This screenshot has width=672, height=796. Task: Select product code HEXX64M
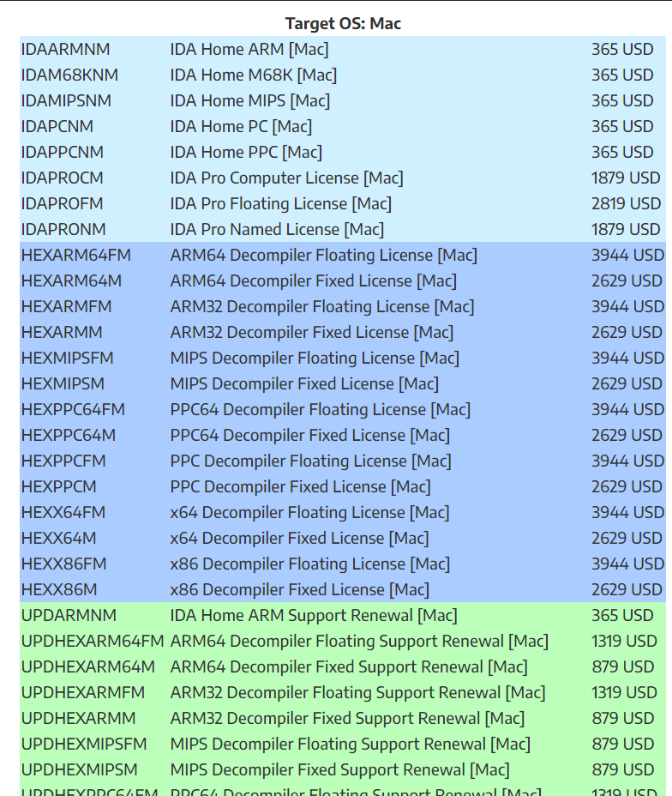(x=59, y=538)
